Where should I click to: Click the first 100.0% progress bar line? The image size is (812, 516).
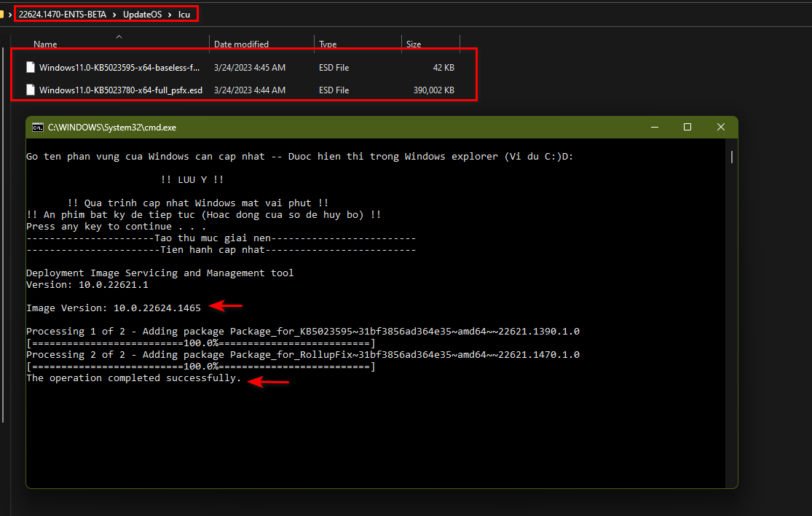(200, 343)
